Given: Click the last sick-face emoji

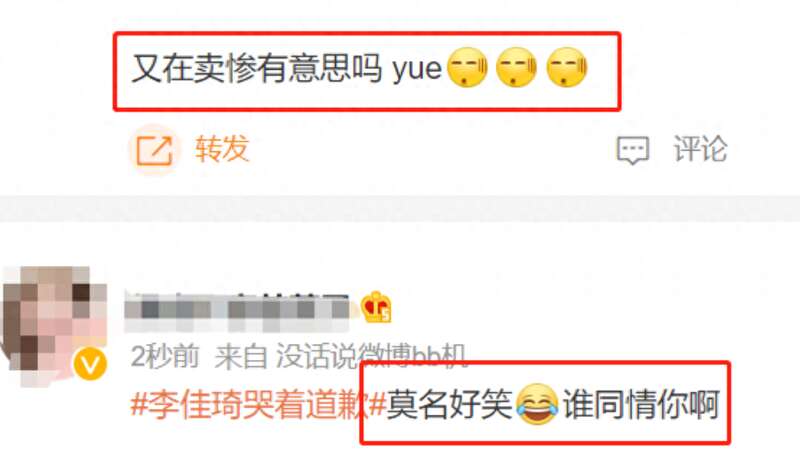Looking at the screenshot, I should (x=567, y=67).
